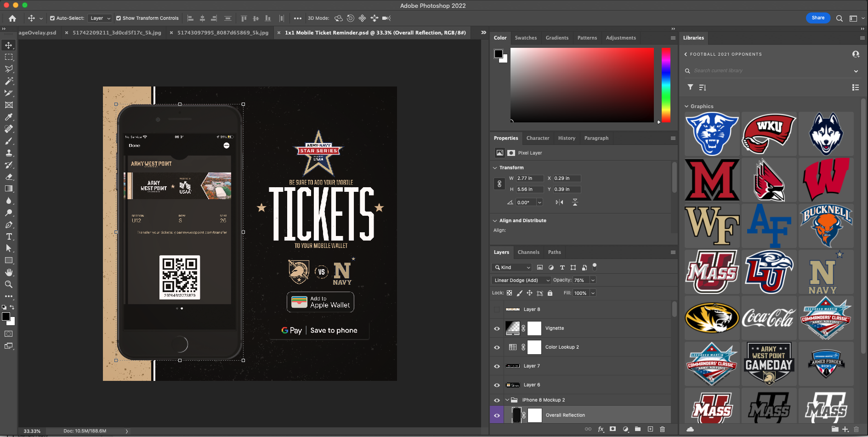Switch to the Character tab

[x=538, y=138]
